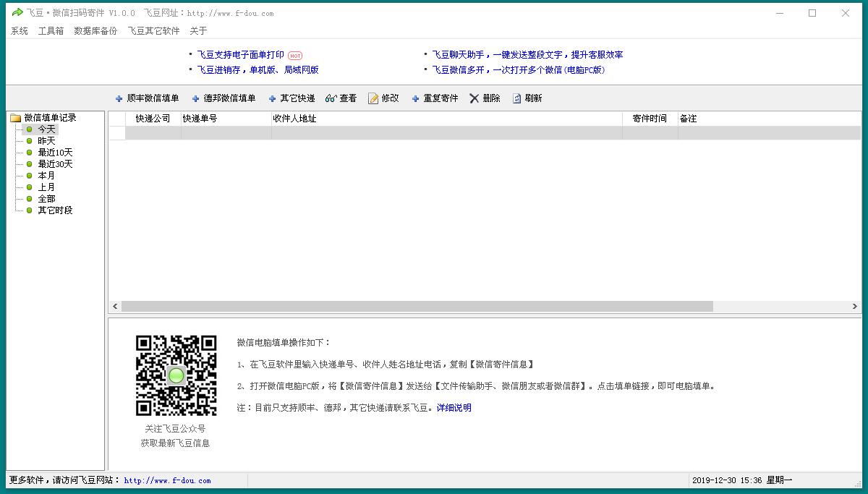Viewport: 868px width, 494px height.
Task: Click the green dot beside 本月
Action: (x=30, y=176)
